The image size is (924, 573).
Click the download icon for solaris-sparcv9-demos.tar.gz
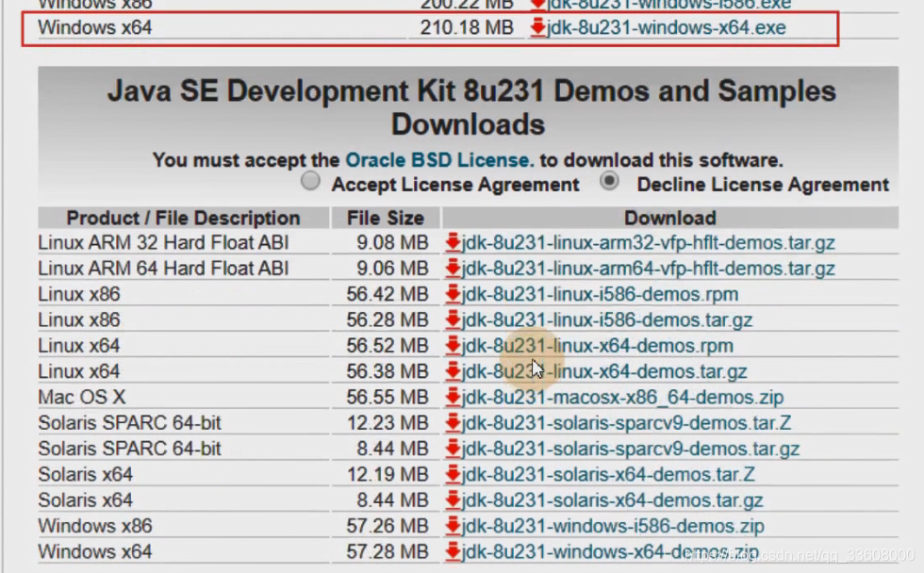point(453,449)
